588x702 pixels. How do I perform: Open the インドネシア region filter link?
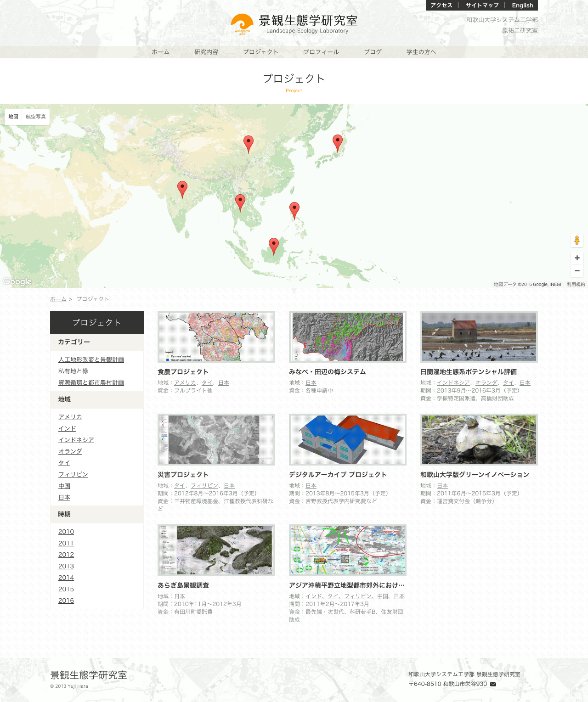coord(76,440)
